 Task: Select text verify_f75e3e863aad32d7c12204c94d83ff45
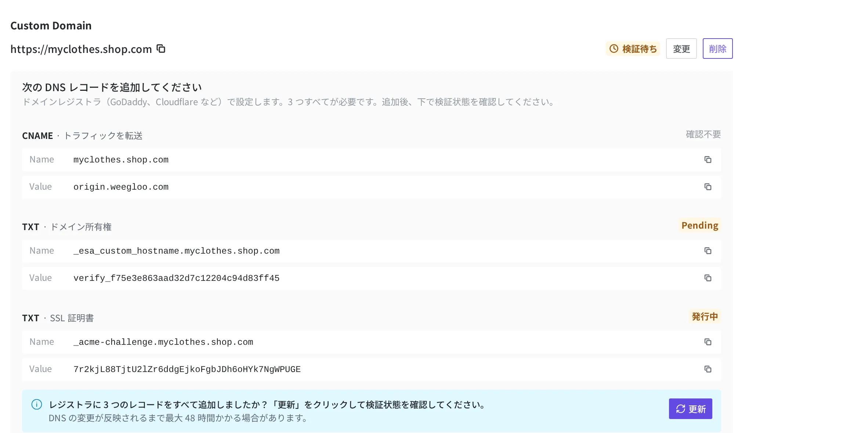[176, 278]
